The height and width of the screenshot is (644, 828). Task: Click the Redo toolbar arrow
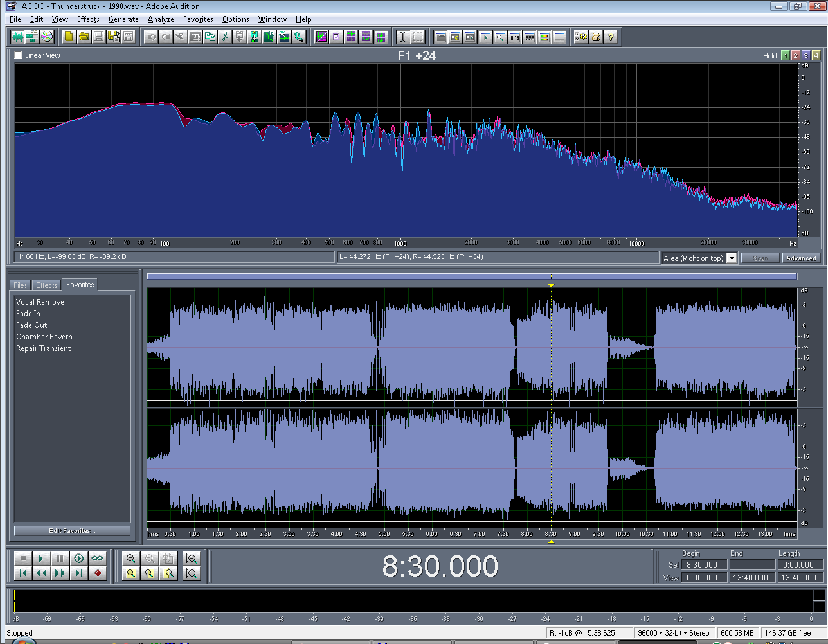[x=165, y=37]
